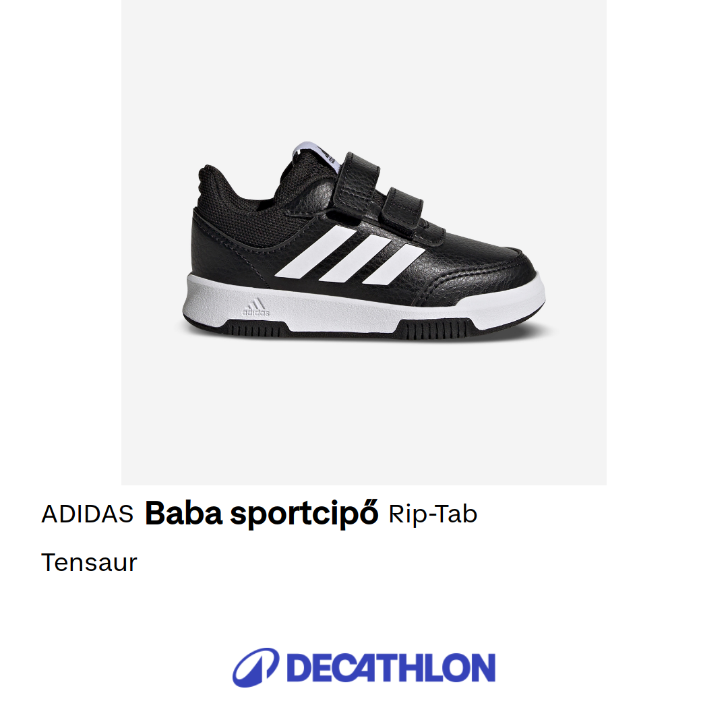Open the Baba sportcipő product title
This screenshot has height=728, width=728.
(262, 514)
